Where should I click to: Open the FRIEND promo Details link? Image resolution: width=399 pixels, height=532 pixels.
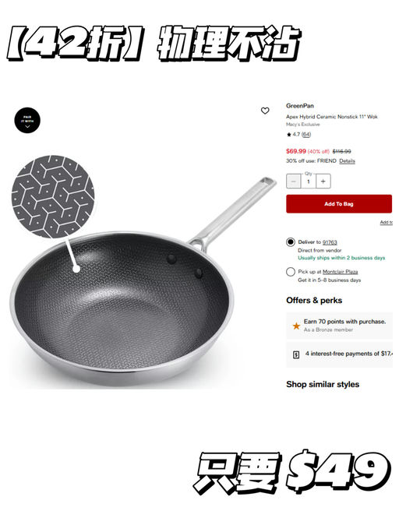[x=347, y=160]
